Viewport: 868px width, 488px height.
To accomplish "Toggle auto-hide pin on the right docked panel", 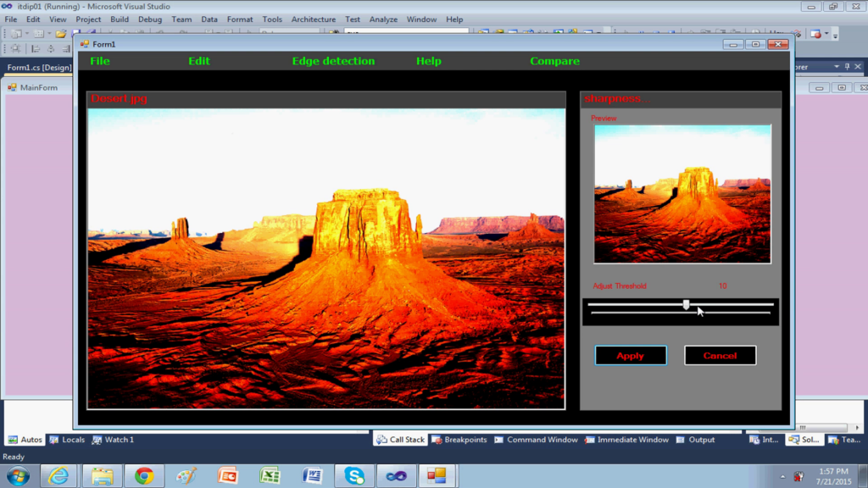I will [x=846, y=66].
